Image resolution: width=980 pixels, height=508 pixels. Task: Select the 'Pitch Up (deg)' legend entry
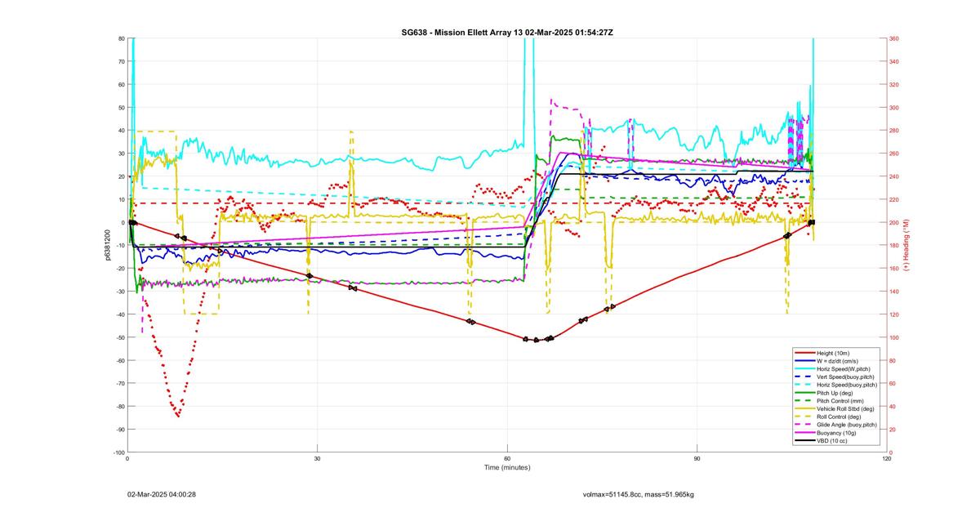(836, 393)
